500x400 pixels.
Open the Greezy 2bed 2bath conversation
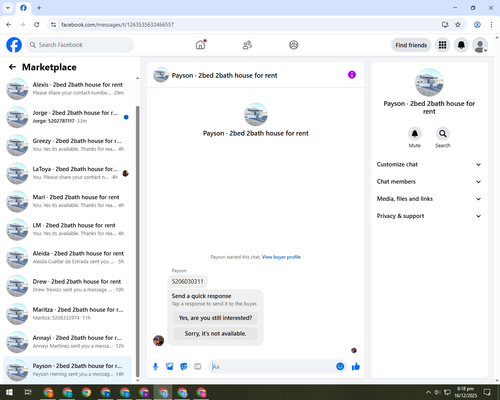[67, 145]
